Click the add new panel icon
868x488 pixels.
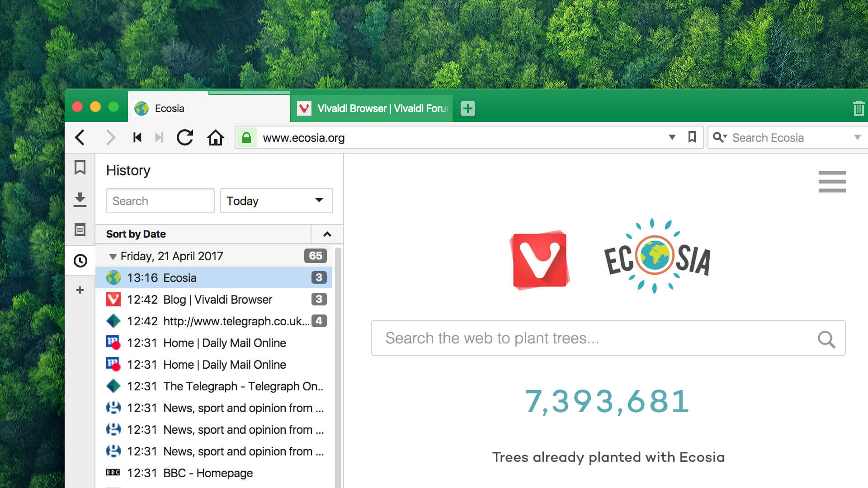(80, 291)
